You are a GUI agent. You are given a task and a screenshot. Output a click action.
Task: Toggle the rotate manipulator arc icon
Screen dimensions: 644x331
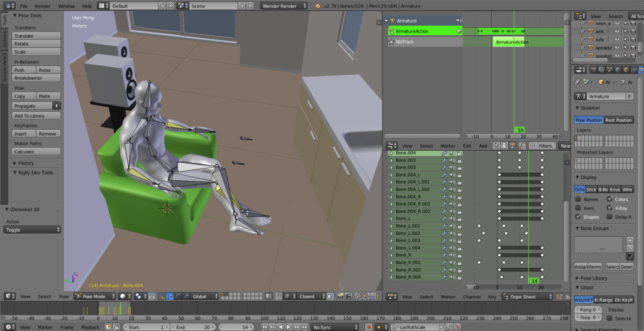tap(178, 296)
